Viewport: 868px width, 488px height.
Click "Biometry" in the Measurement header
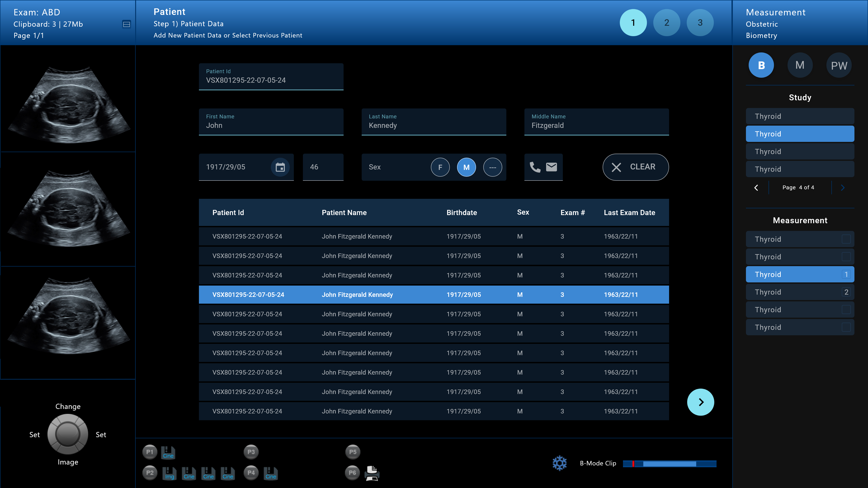(761, 36)
